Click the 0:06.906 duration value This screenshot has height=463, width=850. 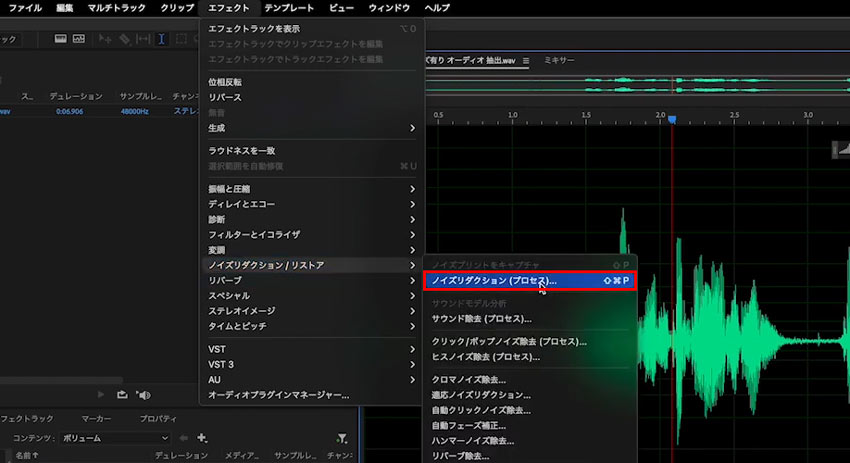pos(69,111)
